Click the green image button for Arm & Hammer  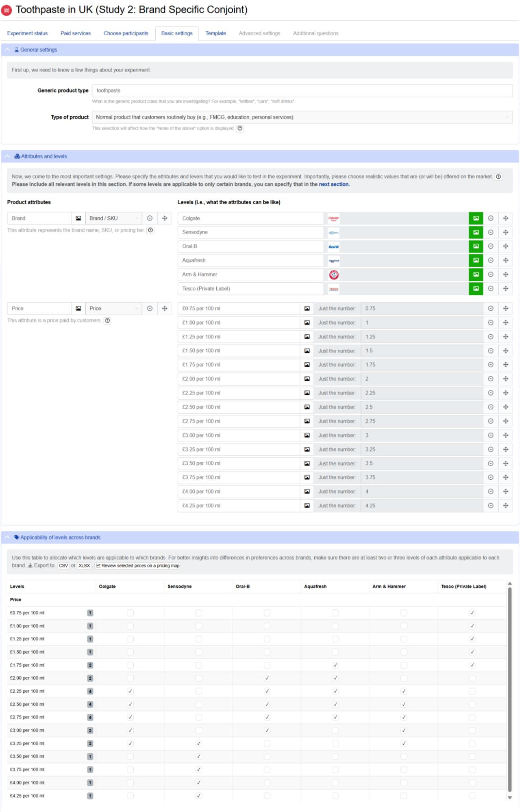pyautogui.click(x=476, y=275)
